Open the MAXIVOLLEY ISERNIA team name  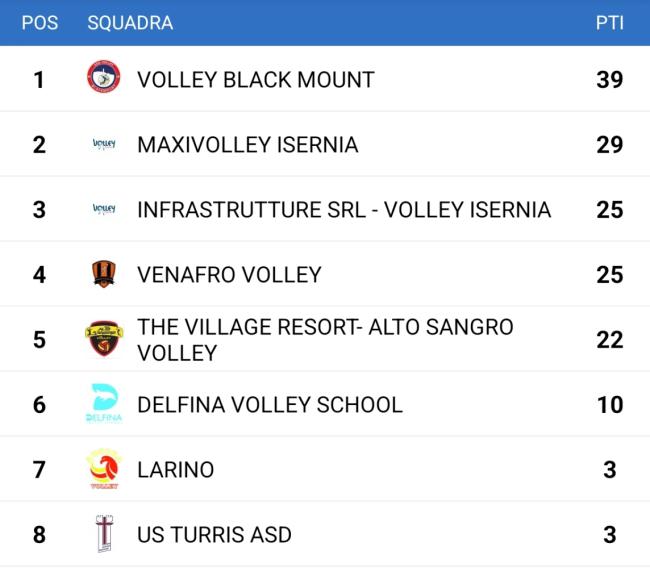(247, 144)
